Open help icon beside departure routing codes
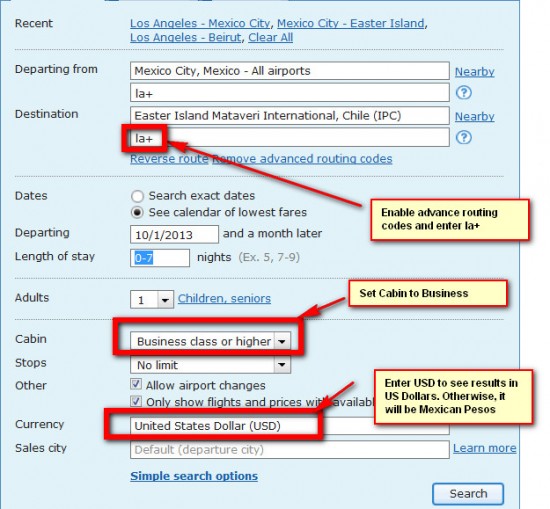This screenshot has width=550, height=509. pyautogui.click(x=463, y=93)
